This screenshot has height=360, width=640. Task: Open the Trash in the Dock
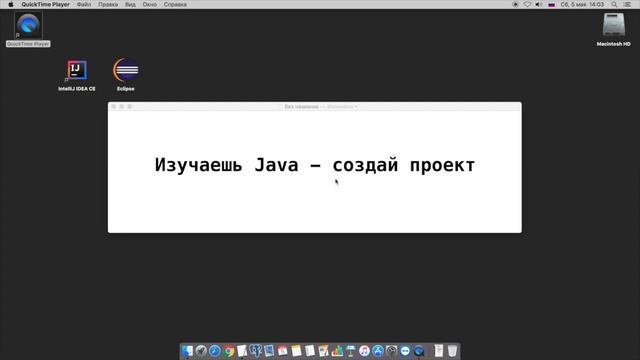click(x=452, y=351)
